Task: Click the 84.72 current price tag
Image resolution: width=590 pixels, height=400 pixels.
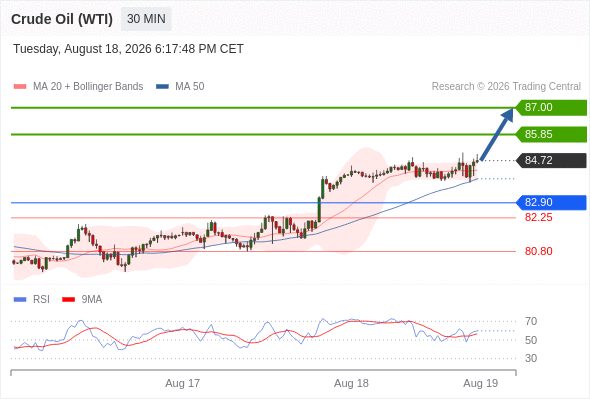Action: (x=551, y=161)
